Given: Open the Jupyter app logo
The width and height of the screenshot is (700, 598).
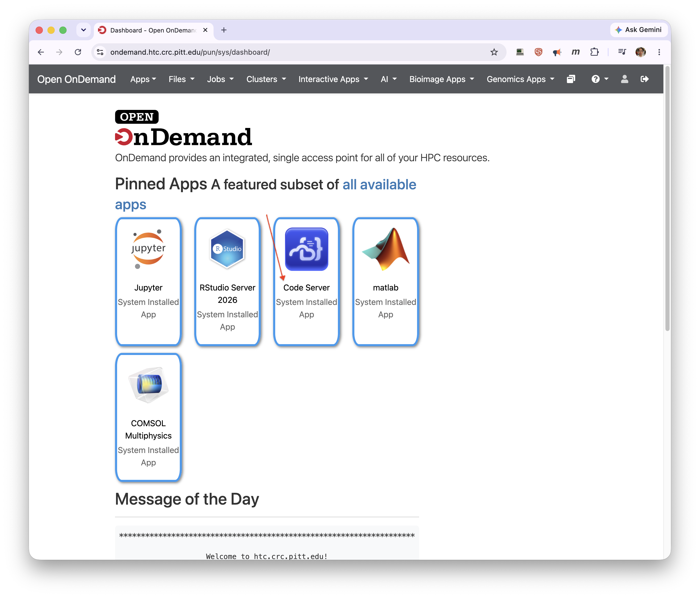Looking at the screenshot, I should coord(148,249).
